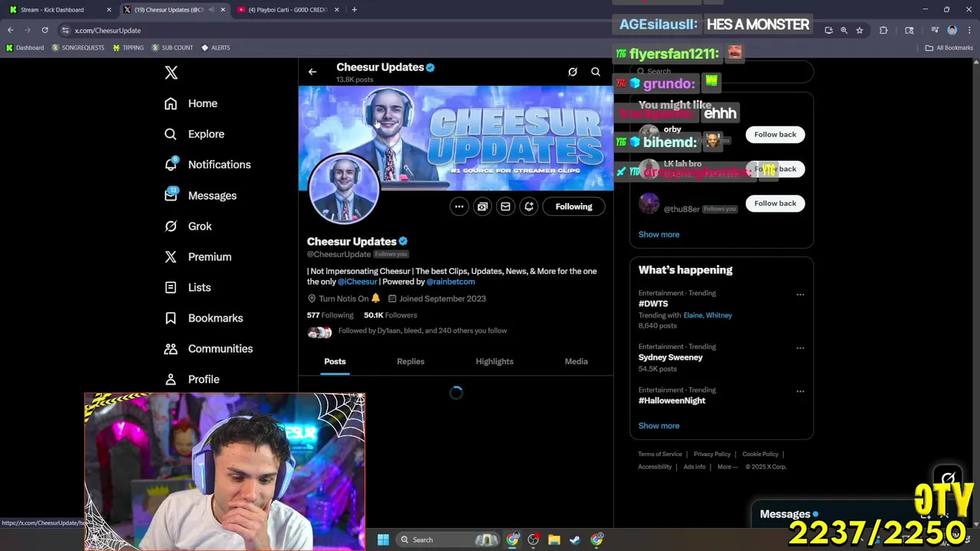
Task: Click the back arrow on profile header
Action: click(312, 72)
